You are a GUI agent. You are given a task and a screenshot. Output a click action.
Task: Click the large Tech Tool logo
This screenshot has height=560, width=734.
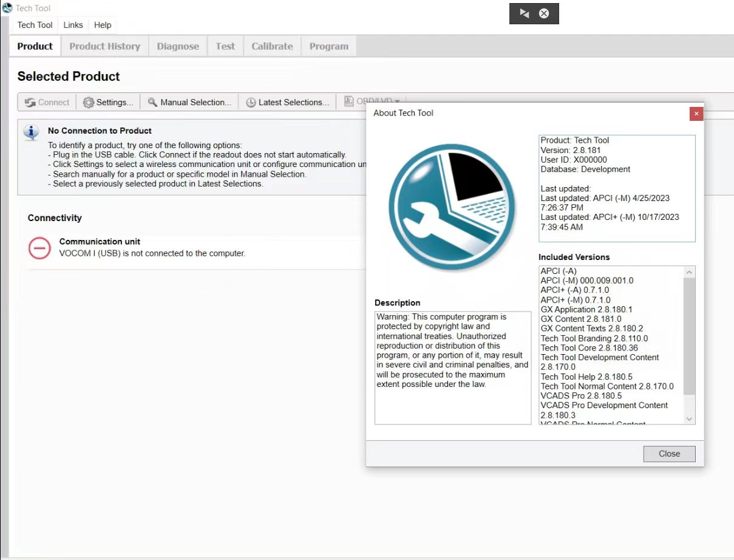452,208
